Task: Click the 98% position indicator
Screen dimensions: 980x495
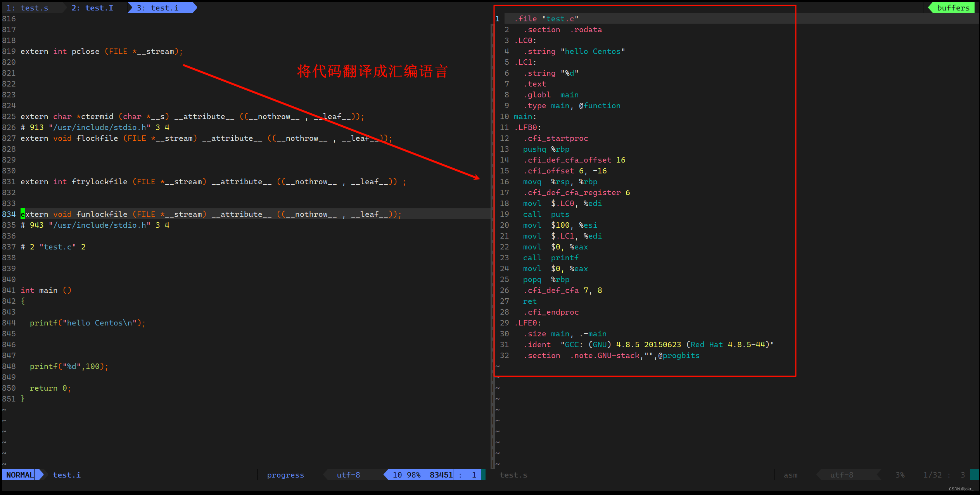Action: coord(413,475)
